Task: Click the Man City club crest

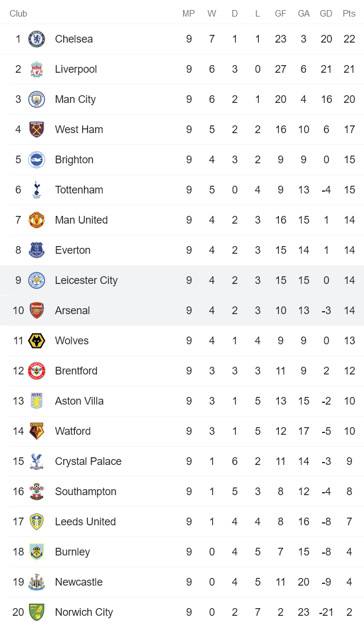Action: tap(37, 99)
